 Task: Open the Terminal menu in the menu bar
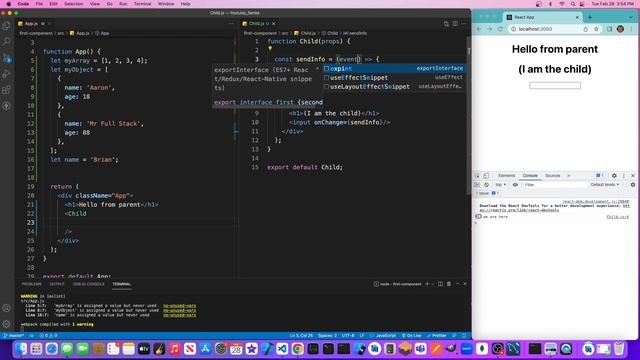(x=142, y=4)
